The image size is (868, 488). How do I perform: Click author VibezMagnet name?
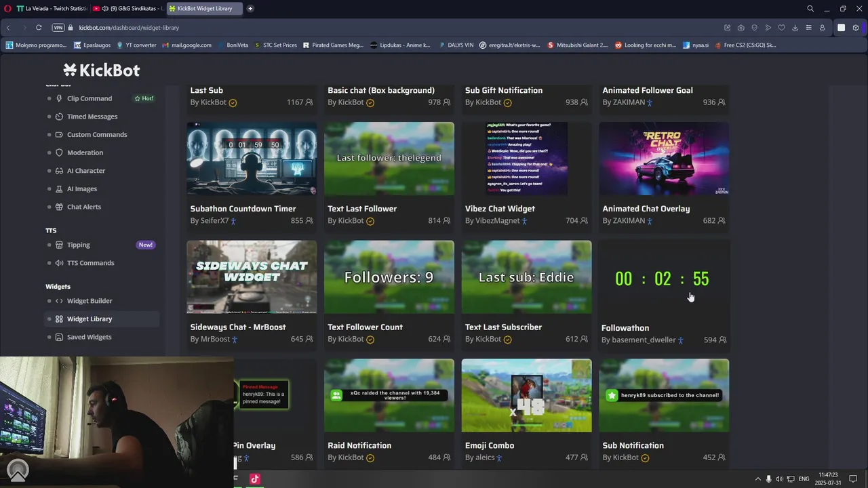497,221
